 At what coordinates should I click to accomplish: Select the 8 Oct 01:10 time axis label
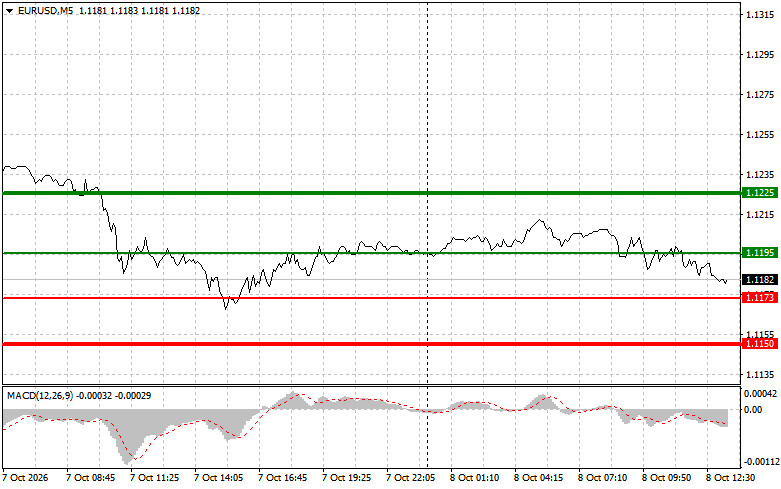475,478
